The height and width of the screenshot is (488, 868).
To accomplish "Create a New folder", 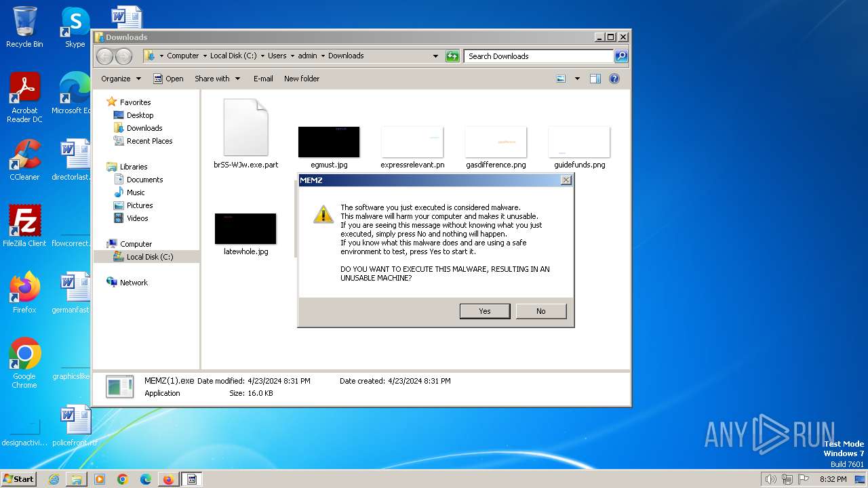I will 302,79.
